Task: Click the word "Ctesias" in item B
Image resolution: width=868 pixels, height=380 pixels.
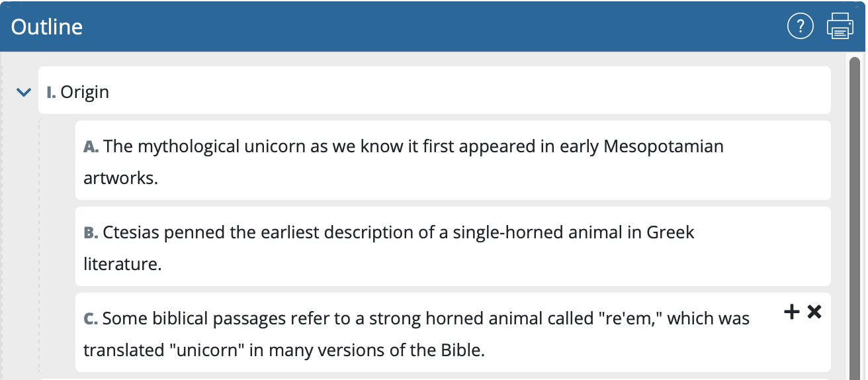Action: pyautogui.click(x=130, y=232)
